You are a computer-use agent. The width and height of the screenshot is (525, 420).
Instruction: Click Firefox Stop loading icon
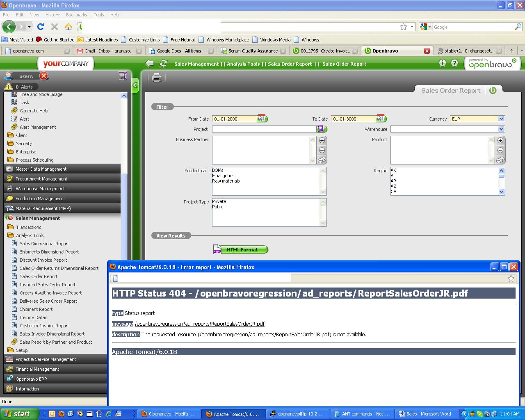point(54,27)
